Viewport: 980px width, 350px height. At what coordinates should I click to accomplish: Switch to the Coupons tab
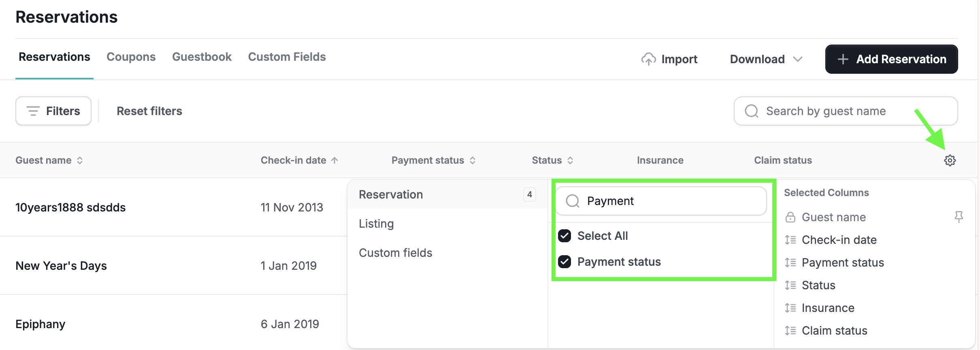pos(131,57)
